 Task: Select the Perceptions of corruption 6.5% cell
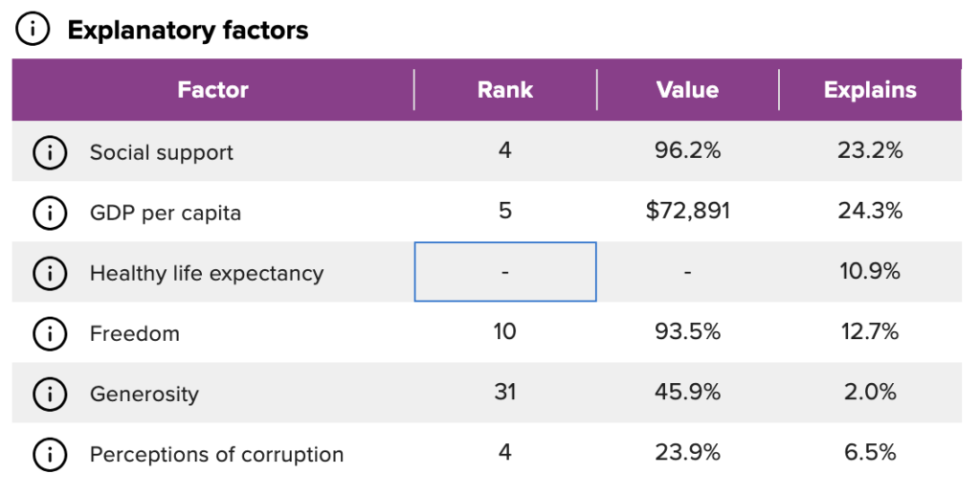pos(870,453)
